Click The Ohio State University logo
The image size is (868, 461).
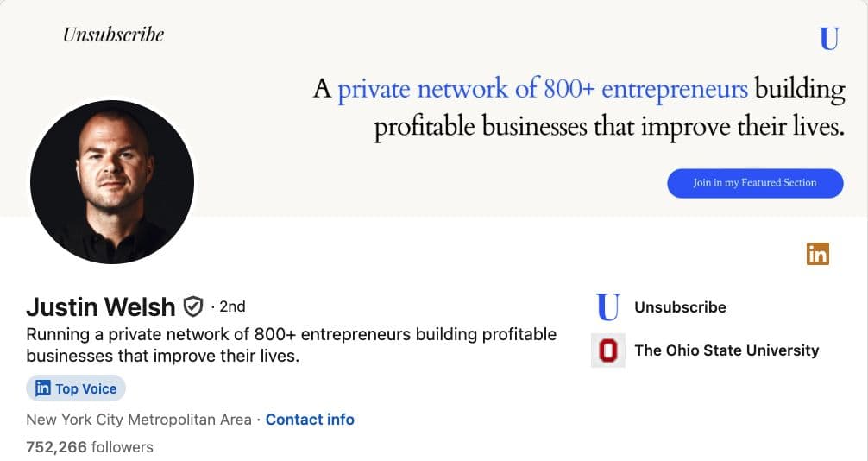(x=608, y=350)
